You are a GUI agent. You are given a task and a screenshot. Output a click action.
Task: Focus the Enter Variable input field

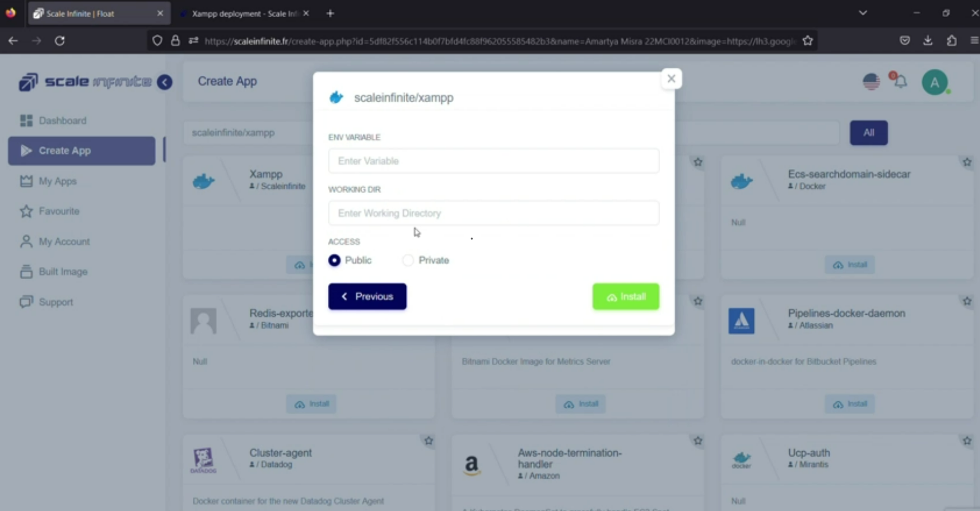pyautogui.click(x=493, y=161)
